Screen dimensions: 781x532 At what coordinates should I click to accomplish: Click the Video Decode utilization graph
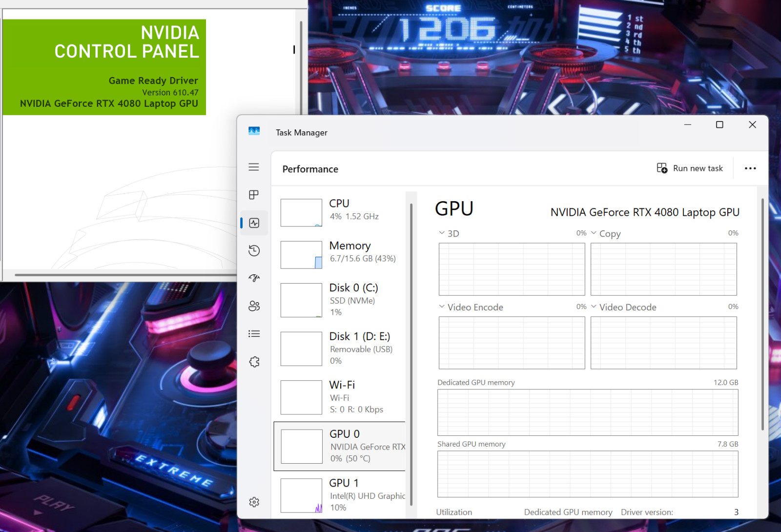pyautogui.click(x=663, y=343)
